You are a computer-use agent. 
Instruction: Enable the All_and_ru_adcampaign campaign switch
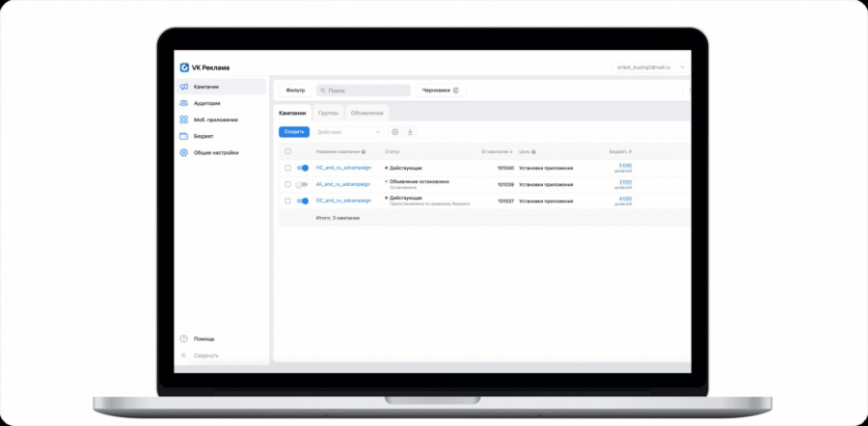(x=301, y=184)
